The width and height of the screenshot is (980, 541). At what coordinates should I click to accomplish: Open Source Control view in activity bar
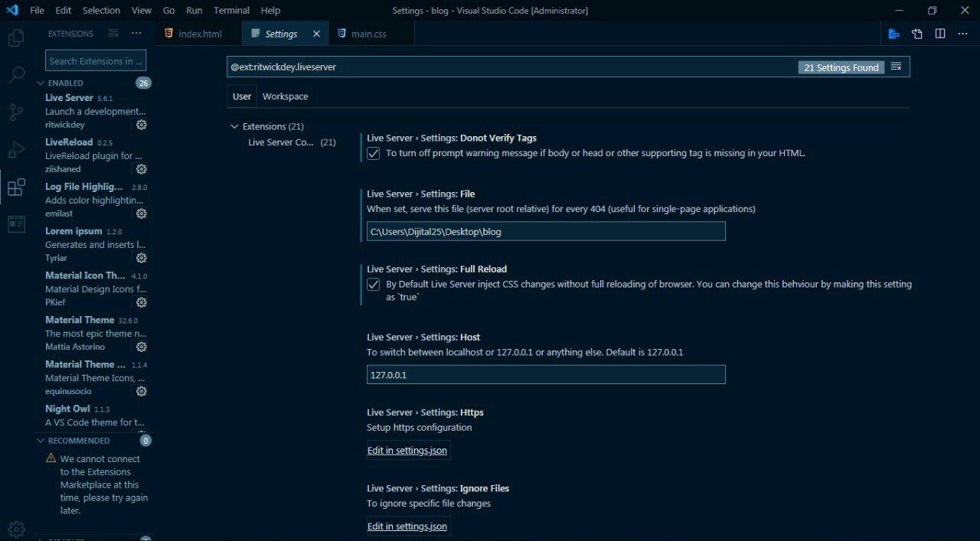point(16,112)
